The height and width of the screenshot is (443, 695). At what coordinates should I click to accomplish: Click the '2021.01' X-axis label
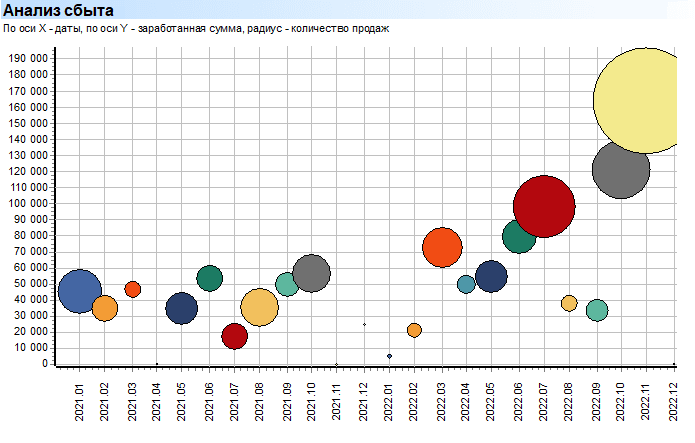(x=80, y=402)
